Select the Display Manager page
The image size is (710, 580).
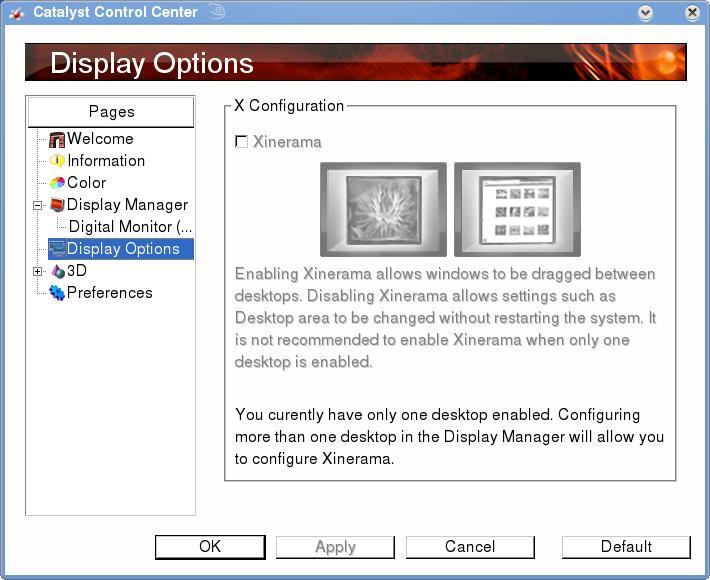[127, 205]
